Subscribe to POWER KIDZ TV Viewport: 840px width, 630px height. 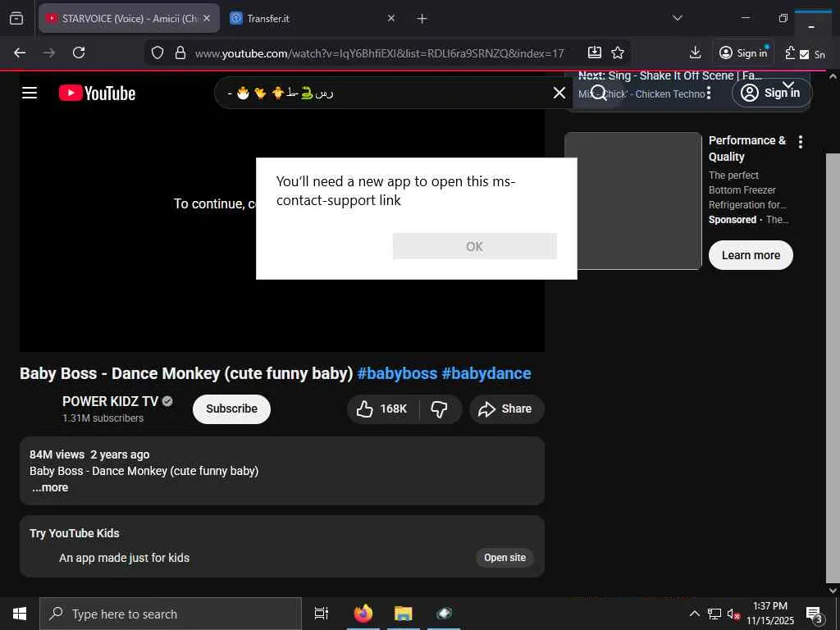click(231, 409)
